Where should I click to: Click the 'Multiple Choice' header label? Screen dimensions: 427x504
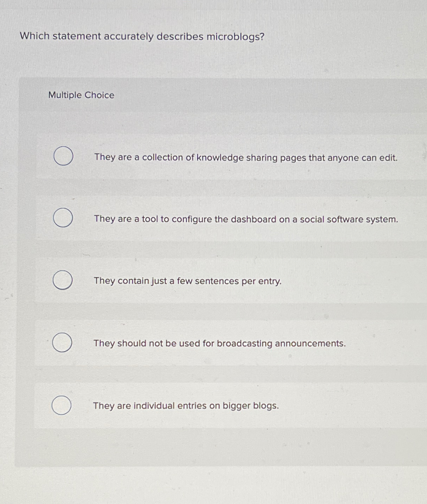tap(81, 95)
